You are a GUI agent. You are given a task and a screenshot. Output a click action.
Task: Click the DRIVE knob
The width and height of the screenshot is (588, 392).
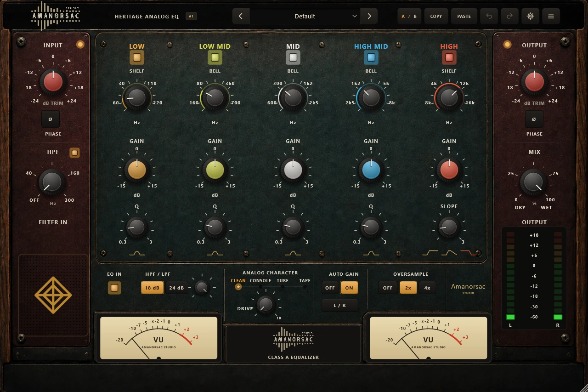266,305
